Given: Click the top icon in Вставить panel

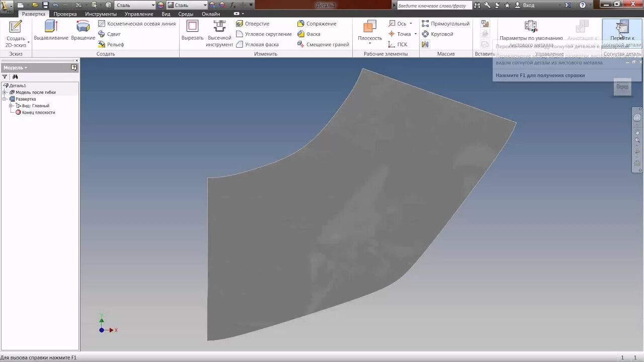Looking at the screenshot, I should pos(485,24).
